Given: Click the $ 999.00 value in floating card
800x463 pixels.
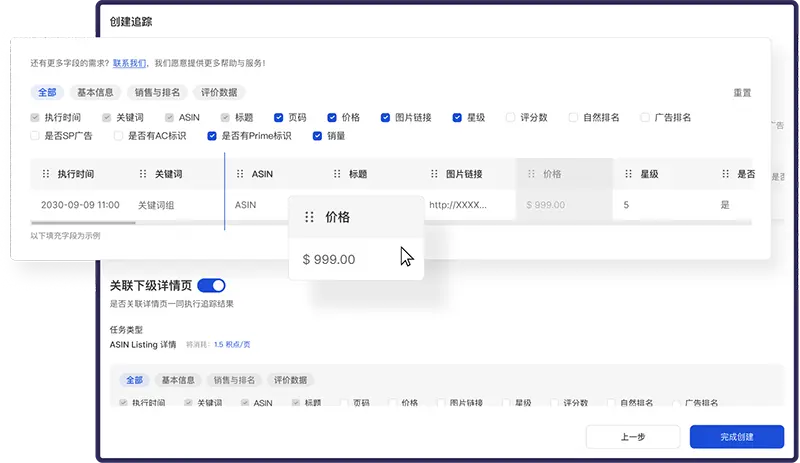Looking at the screenshot, I should (x=329, y=259).
